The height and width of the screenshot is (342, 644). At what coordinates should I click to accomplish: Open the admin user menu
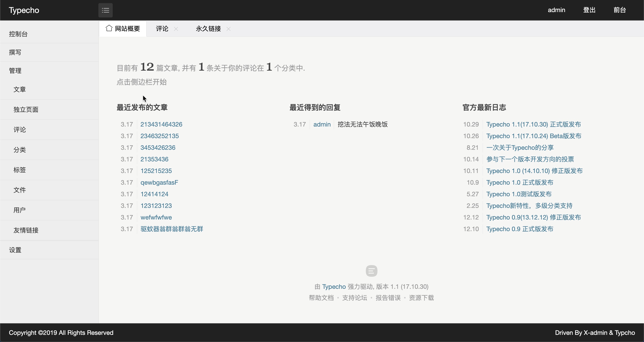click(x=556, y=10)
